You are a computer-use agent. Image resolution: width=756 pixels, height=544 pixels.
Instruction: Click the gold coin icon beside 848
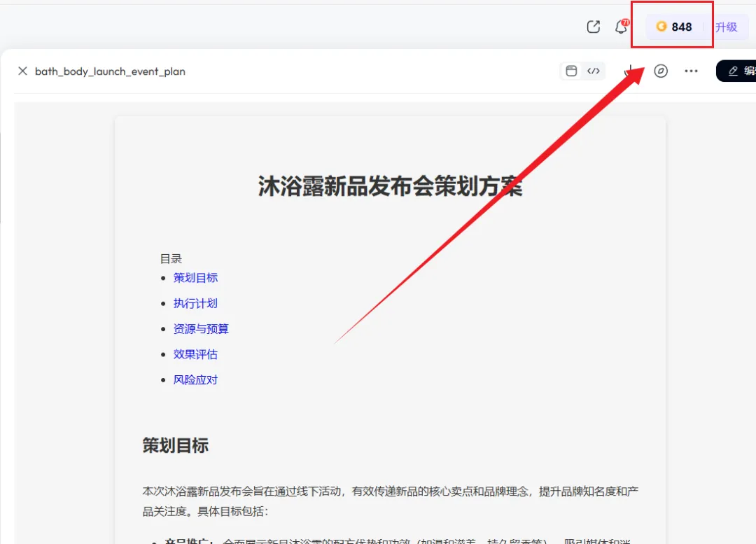[x=661, y=27]
